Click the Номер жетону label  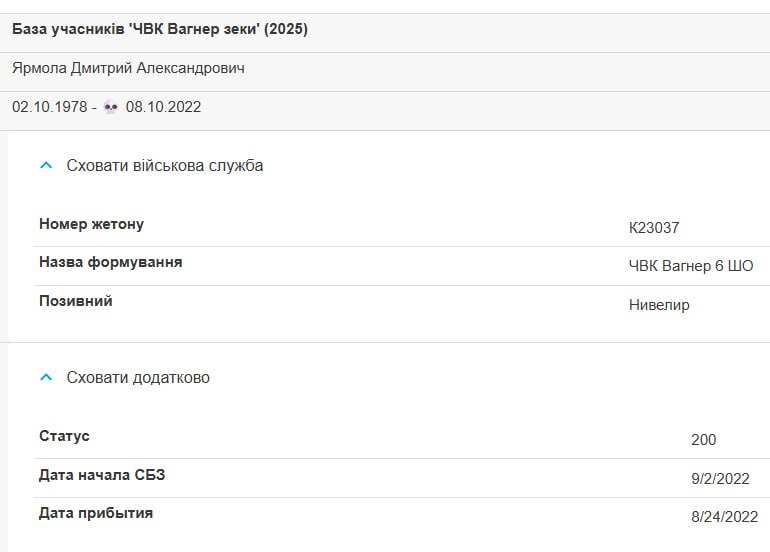91,224
